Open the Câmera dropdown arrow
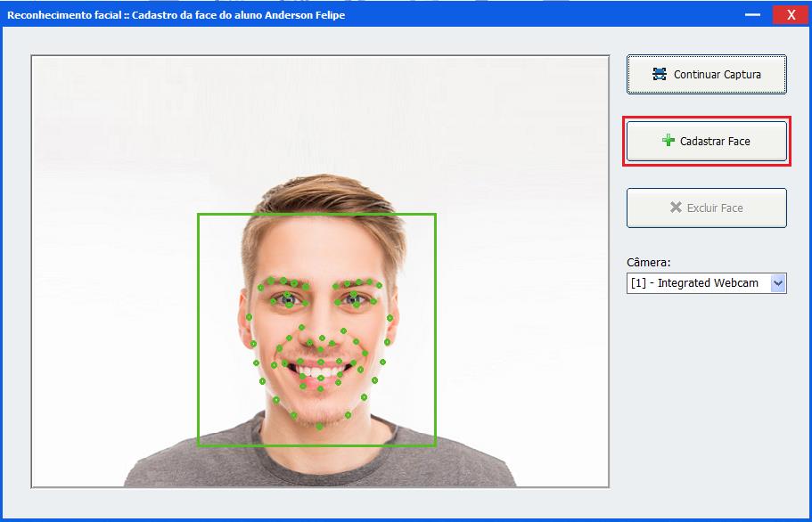This screenshot has width=812, height=522. (x=778, y=283)
